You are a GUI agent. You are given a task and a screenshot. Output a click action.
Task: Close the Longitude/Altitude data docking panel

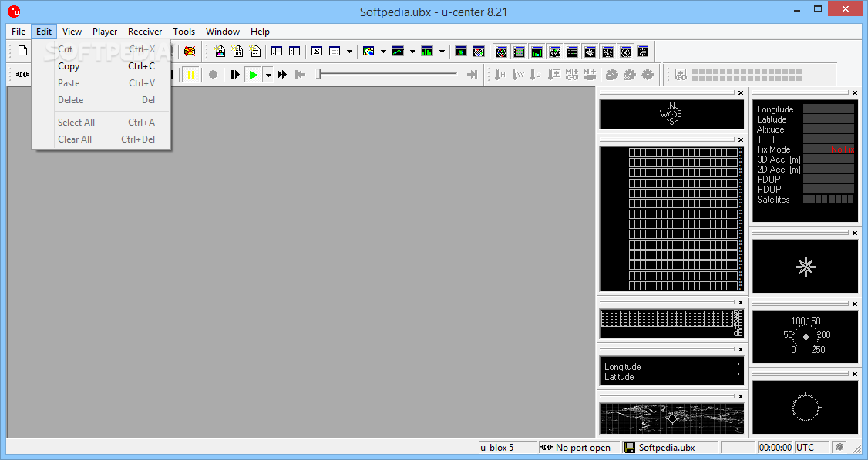tap(855, 93)
